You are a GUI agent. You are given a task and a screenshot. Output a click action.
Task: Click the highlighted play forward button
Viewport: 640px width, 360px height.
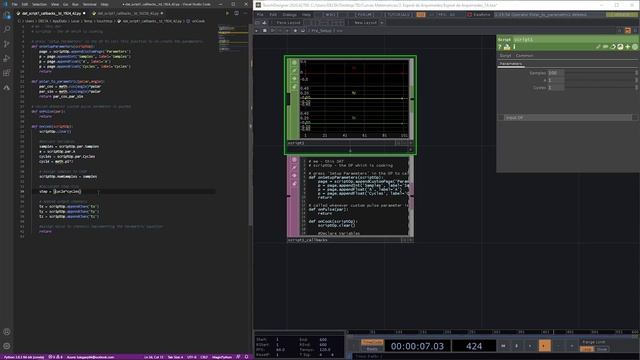point(544,346)
